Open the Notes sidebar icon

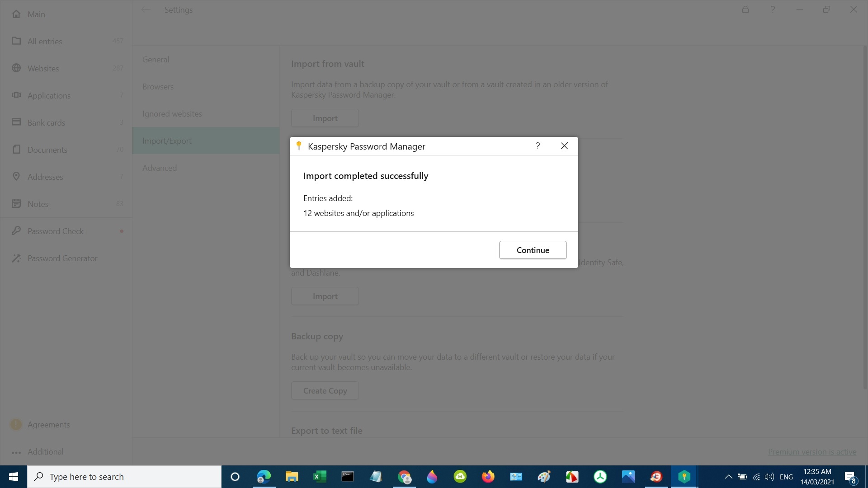click(x=16, y=203)
